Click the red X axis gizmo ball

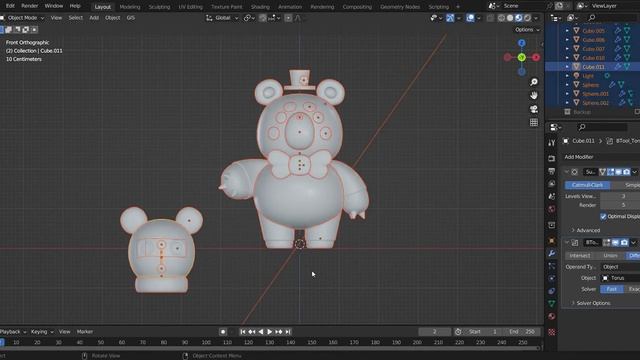click(536, 58)
